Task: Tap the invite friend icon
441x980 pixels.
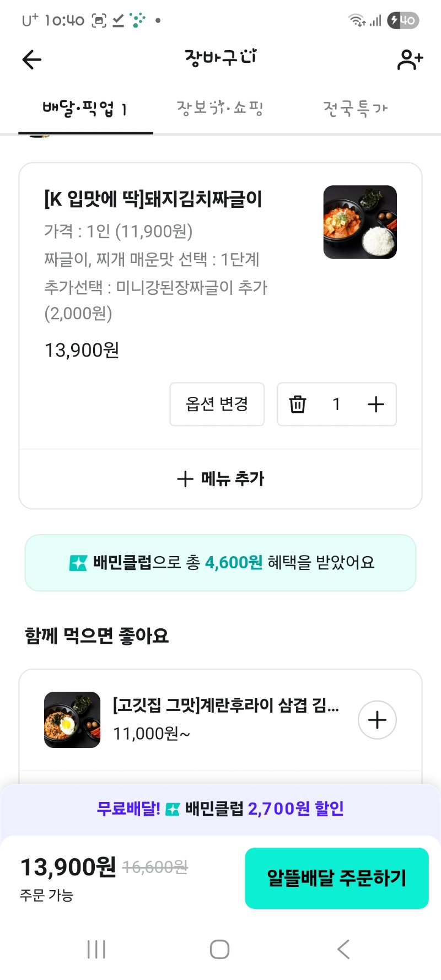Action: click(x=410, y=60)
